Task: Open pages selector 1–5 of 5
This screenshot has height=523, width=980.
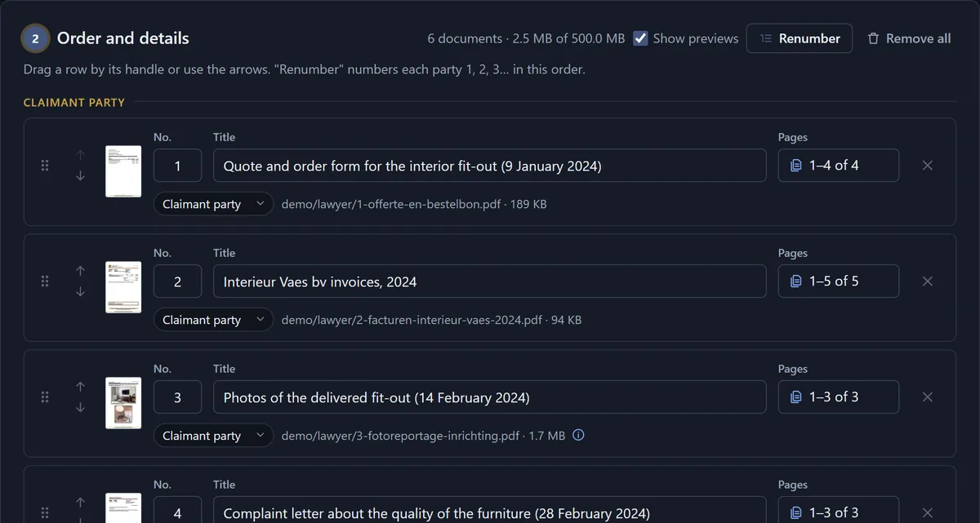Action: point(838,281)
